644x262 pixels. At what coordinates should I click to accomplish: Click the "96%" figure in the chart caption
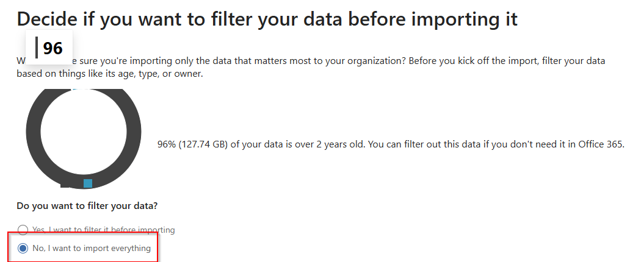pyautogui.click(x=167, y=144)
